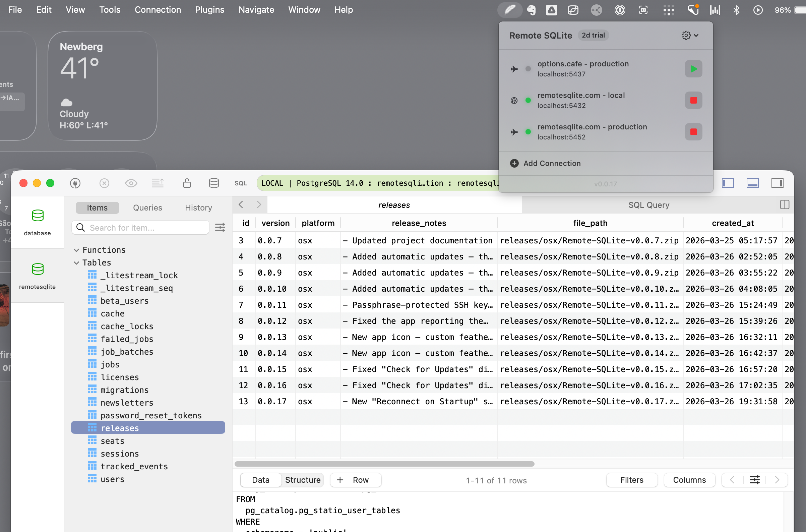Click the SSL lock icon in the toolbar
The height and width of the screenshot is (532, 806).
point(187,183)
